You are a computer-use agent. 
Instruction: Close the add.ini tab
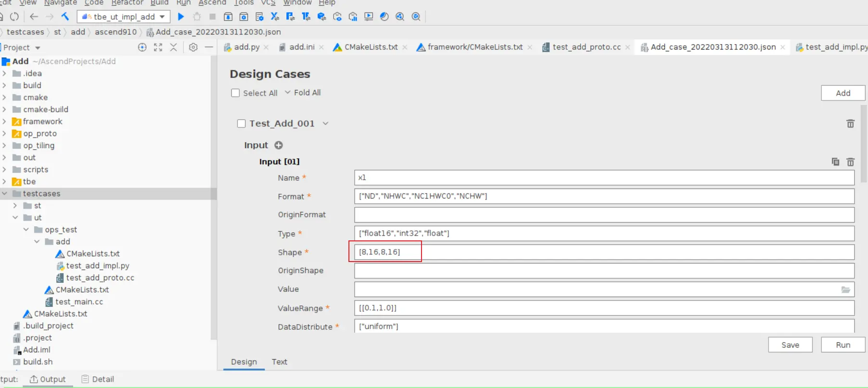click(x=322, y=47)
